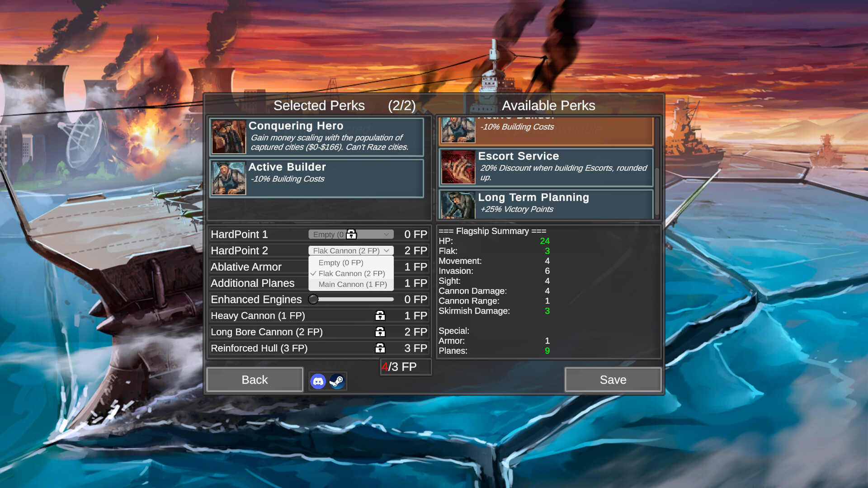Expand the HardPoint 2 Flak Cannon dropdown
Viewport: 868px width, 488px height.
(x=351, y=250)
